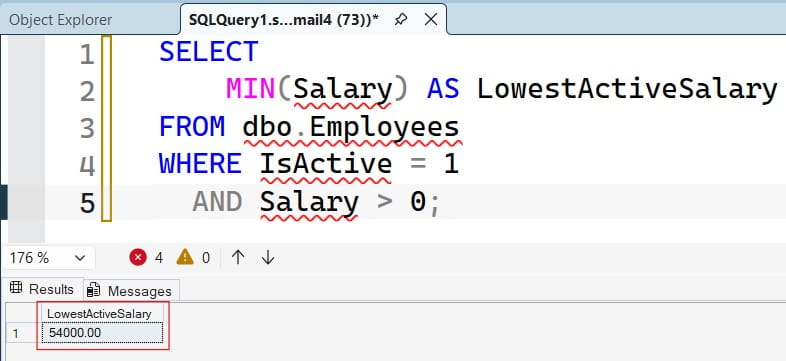
Task: Pin the SQLQuery1 tab
Action: [401, 20]
